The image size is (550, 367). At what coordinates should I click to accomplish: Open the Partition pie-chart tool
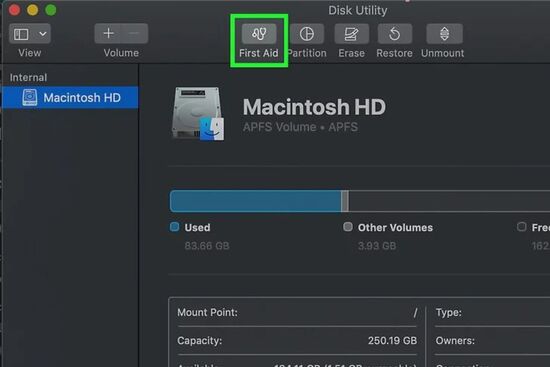[x=307, y=34]
